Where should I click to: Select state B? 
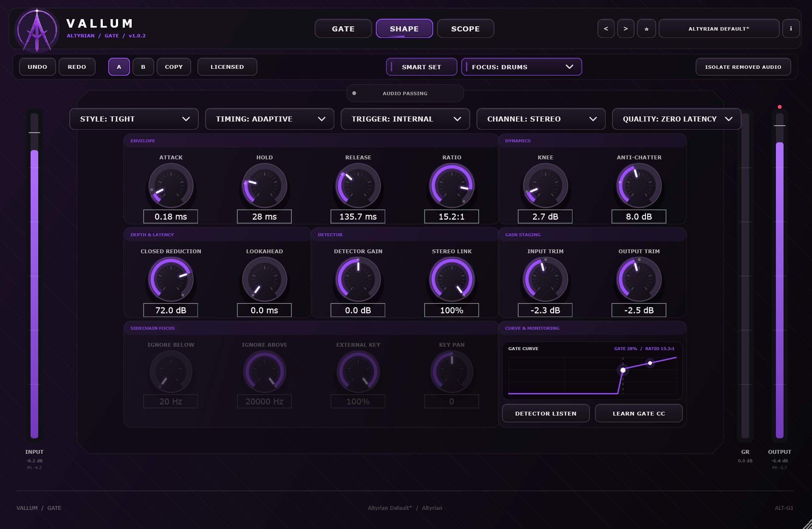tap(143, 67)
